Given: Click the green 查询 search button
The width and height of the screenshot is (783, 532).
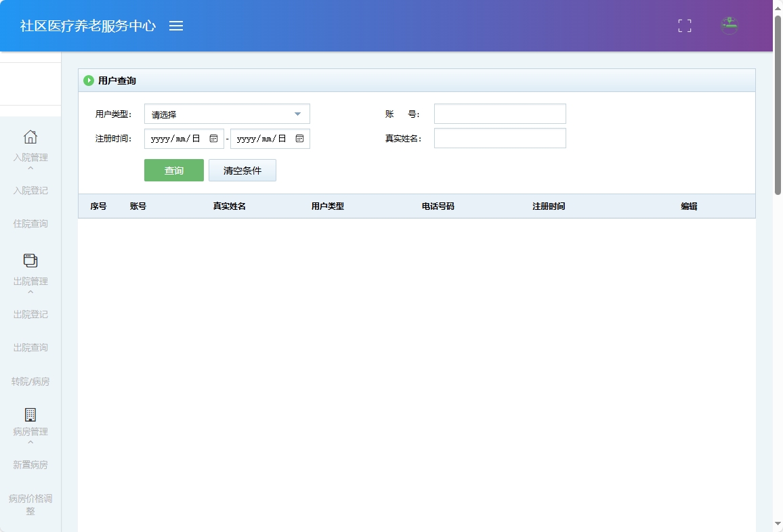Looking at the screenshot, I should (173, 170).
